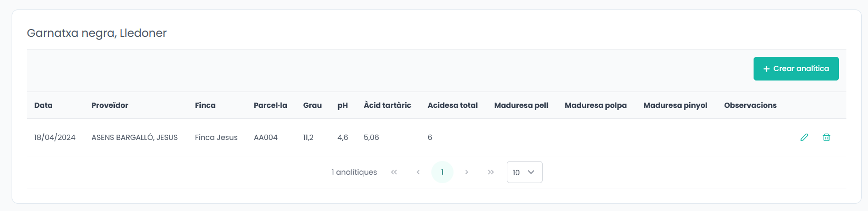Click the Proveïdor column header
868x211 pixels.
click(x=110, y=105)
